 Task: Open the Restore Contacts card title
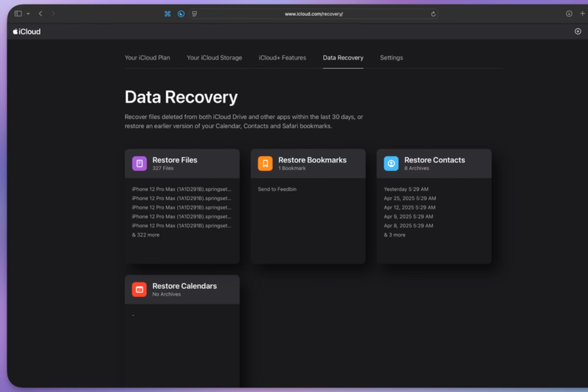(x=434, y=160)
